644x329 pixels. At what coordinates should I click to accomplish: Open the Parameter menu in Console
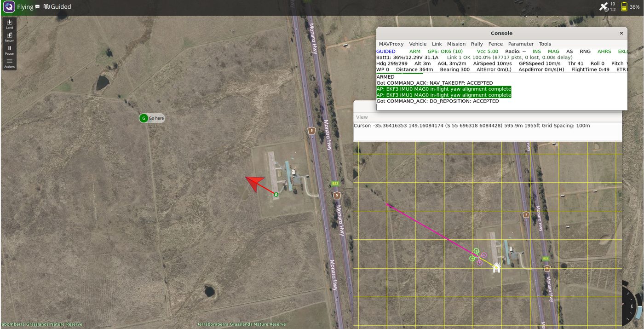tap(521, 44)
